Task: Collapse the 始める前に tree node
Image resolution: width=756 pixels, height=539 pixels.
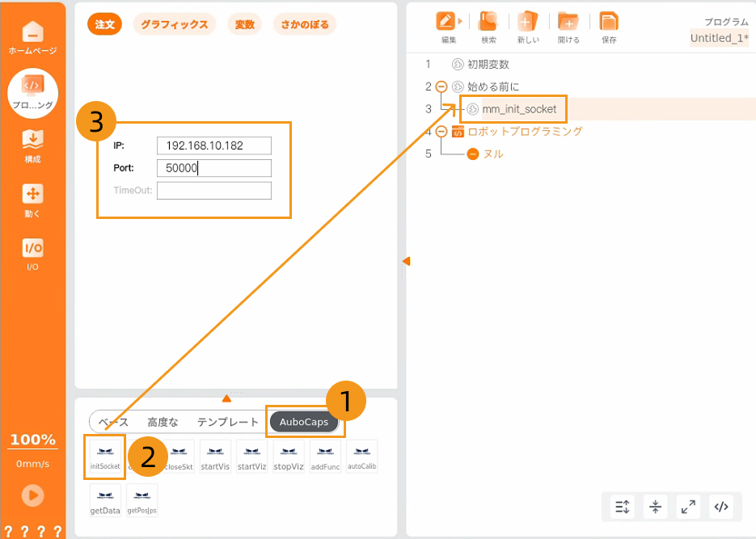Action: pyautogui.click(x=441, y=86)
